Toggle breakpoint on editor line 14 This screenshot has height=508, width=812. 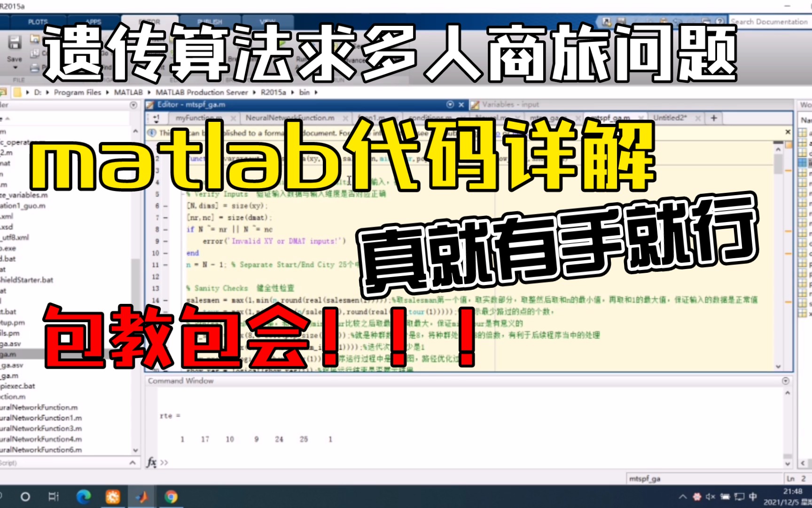click(165, 300)
